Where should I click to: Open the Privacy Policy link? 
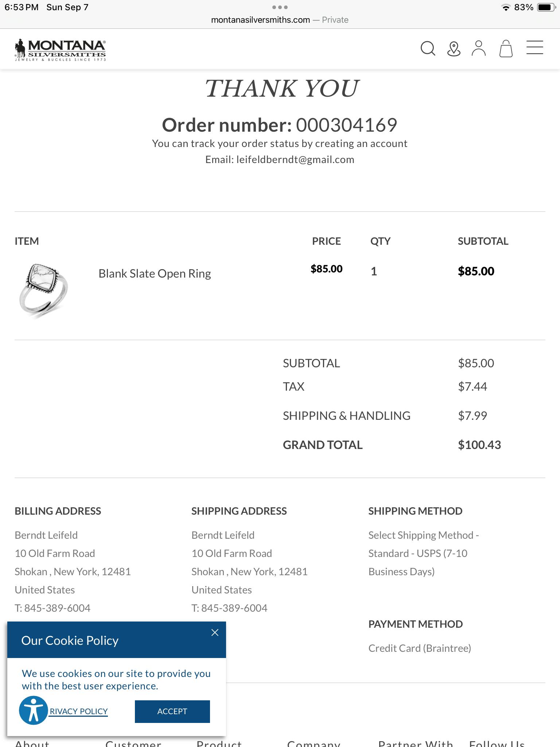[79, 711]
